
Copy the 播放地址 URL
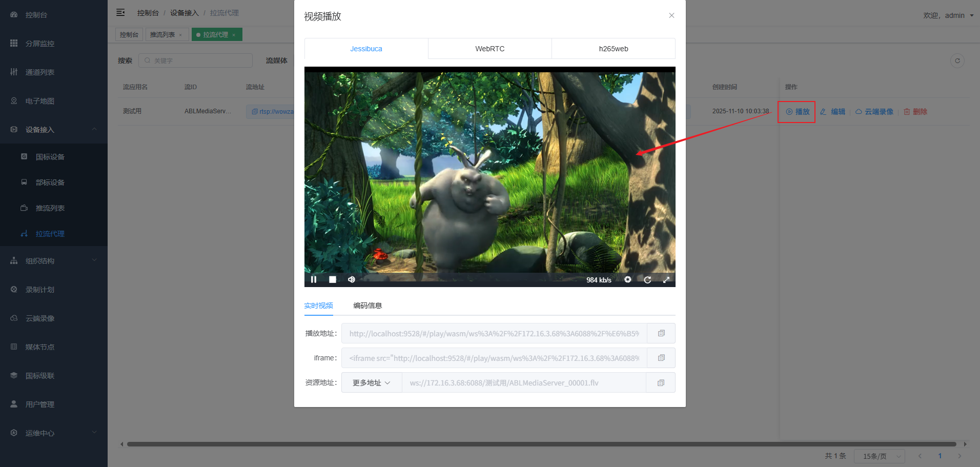(661, 333)
